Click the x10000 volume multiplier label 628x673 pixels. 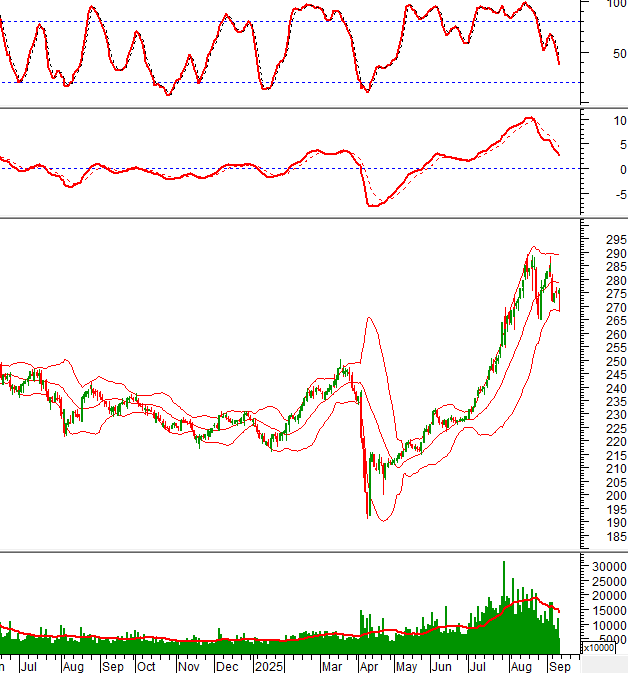pos(598,647)
